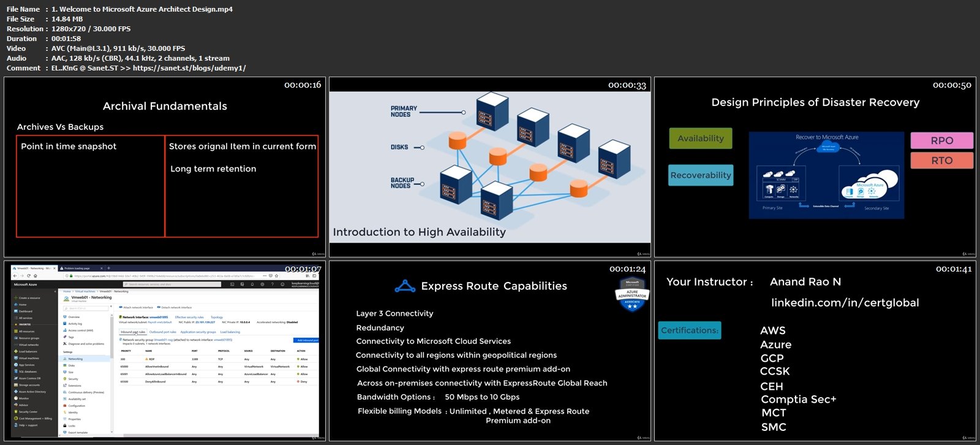This screenshot has height=445, width=980.
Task: Click the Azure portal search box
Action: pos(172,284)
